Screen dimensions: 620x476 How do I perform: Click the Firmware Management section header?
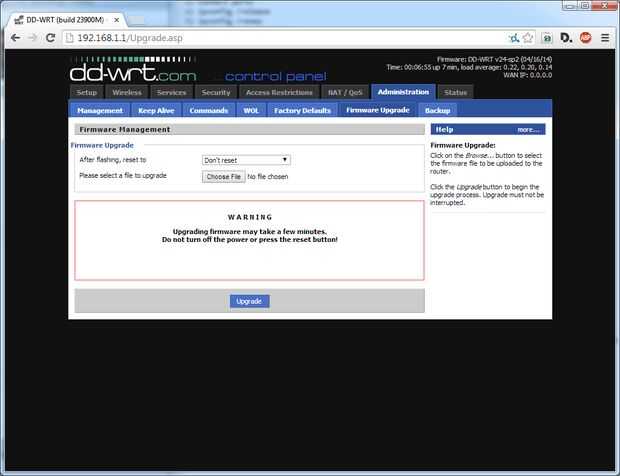click(x=250, y=129)
